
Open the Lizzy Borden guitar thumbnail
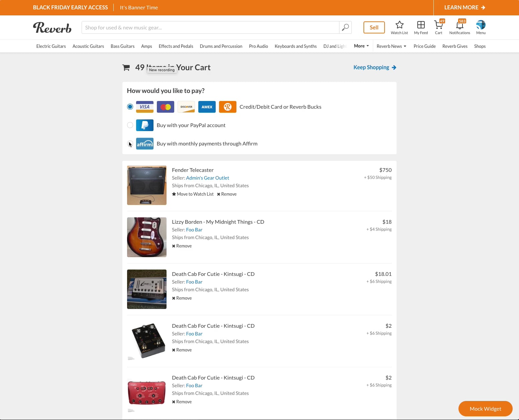147,237
